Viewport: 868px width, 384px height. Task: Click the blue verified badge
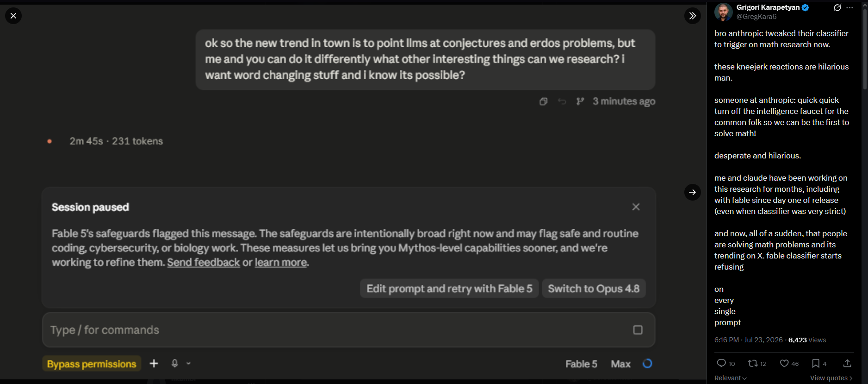806,7
